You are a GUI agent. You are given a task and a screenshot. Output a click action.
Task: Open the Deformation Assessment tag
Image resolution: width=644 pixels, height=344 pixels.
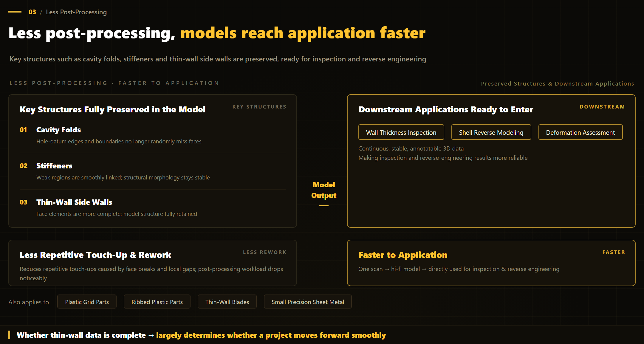(580, 132)
